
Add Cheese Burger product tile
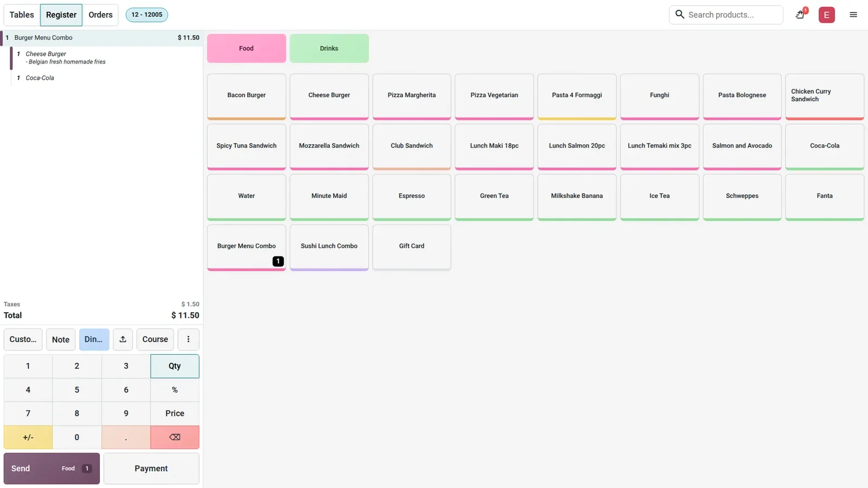329,97
